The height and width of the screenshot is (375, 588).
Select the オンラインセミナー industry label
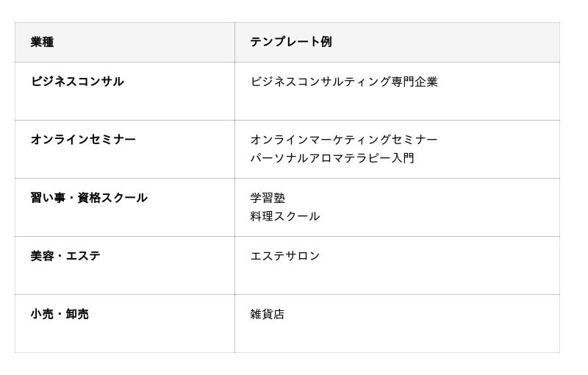coord(83,140)
